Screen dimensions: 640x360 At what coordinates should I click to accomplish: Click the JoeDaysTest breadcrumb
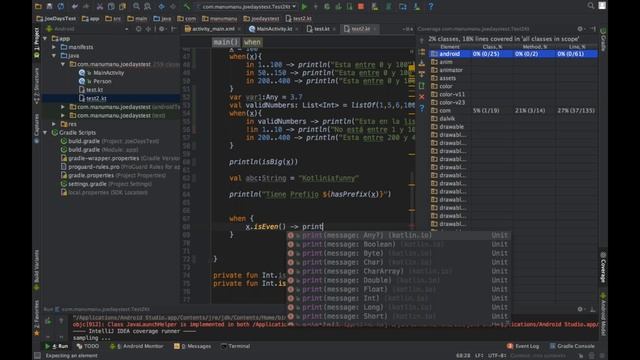(x=56, y=18)
